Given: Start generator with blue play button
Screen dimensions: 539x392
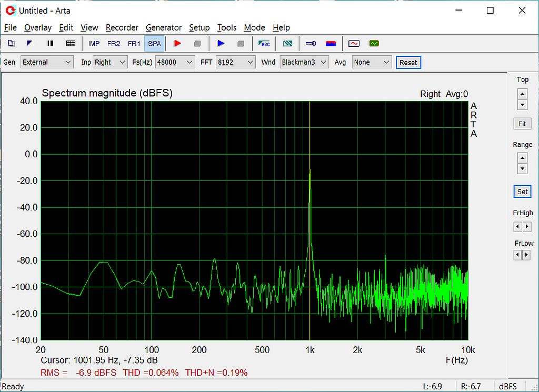Looking at the screenshot, I should (221, 43).
